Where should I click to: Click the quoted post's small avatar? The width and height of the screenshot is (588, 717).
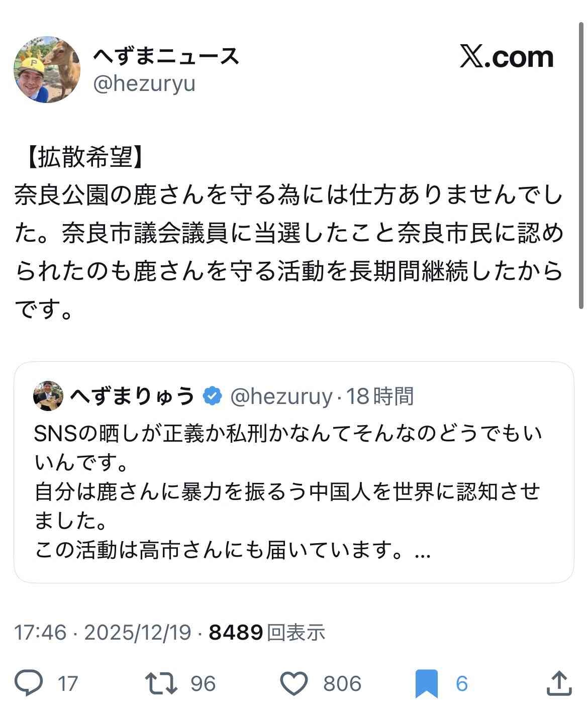pos(48,396)
